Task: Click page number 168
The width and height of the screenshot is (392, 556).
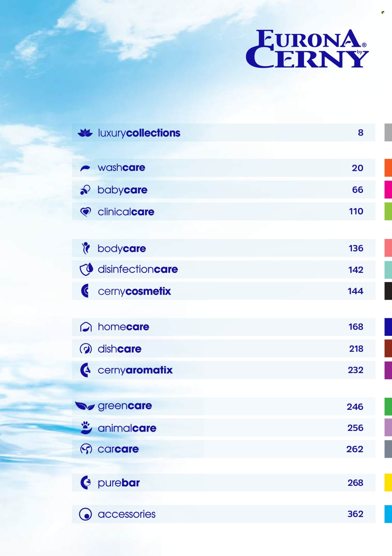Action: [356, 327]
